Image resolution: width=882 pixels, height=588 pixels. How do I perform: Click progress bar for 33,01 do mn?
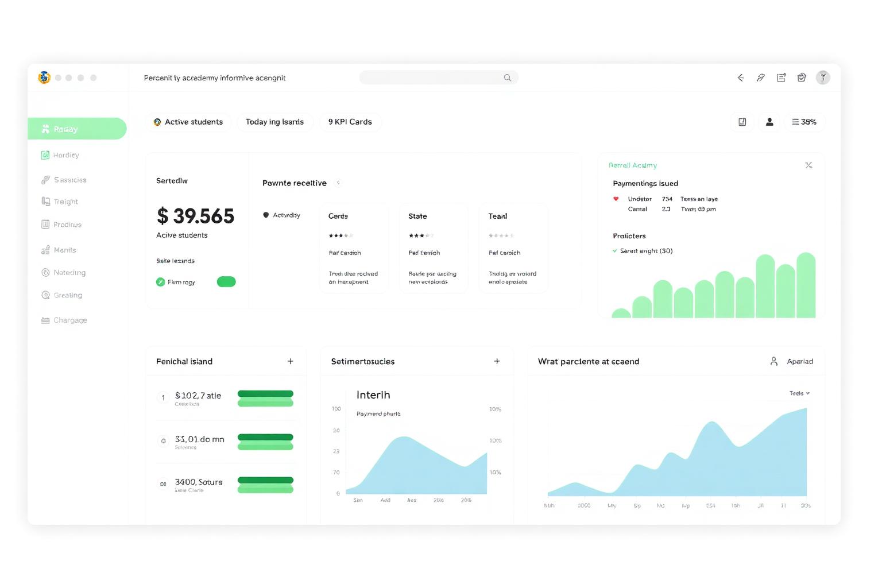point(265,442)
